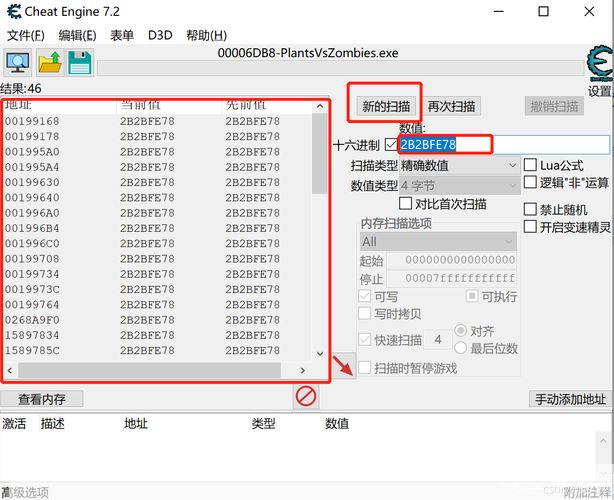Image resolution: width=614 pixels, height=500 pixels.
Task: Open cheat table folder icon
Action: point(50,63)
